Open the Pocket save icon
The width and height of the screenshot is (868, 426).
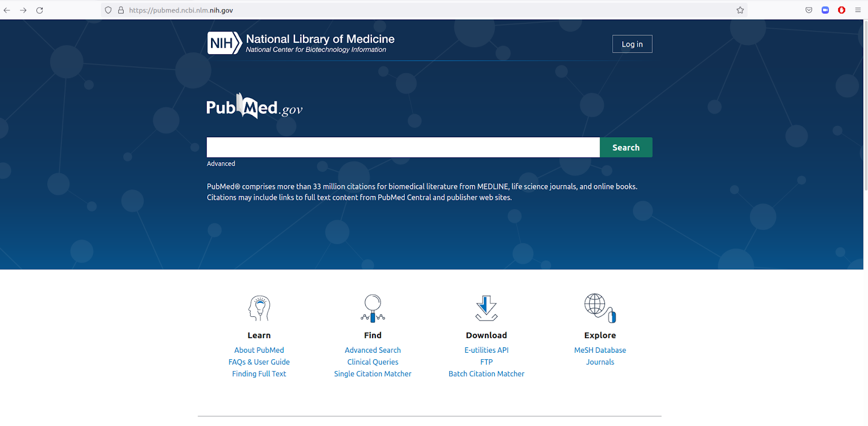(809, 10)
